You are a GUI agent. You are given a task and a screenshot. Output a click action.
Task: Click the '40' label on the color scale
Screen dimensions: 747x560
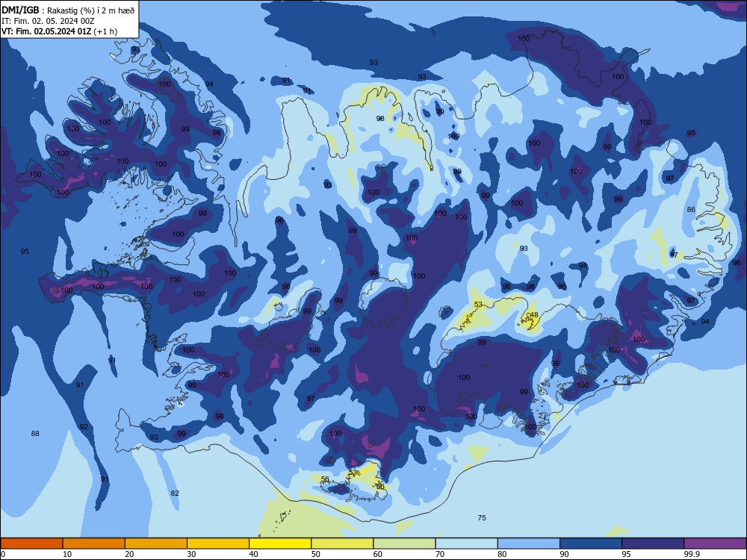click(x=253, y=554)
